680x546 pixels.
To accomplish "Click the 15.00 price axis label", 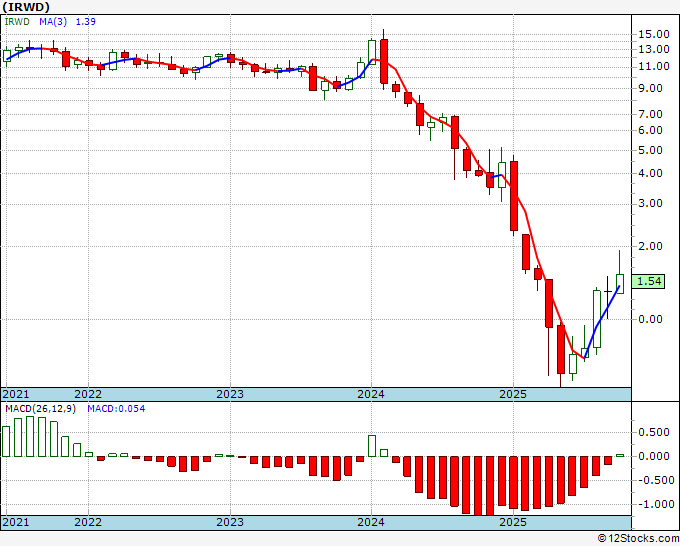I will click(654, 34).
